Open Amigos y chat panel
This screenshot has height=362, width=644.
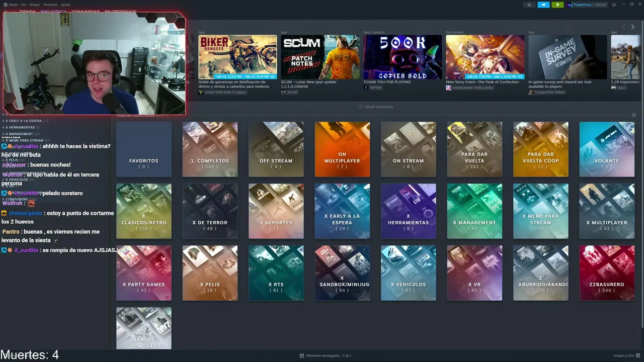point(626,355)
